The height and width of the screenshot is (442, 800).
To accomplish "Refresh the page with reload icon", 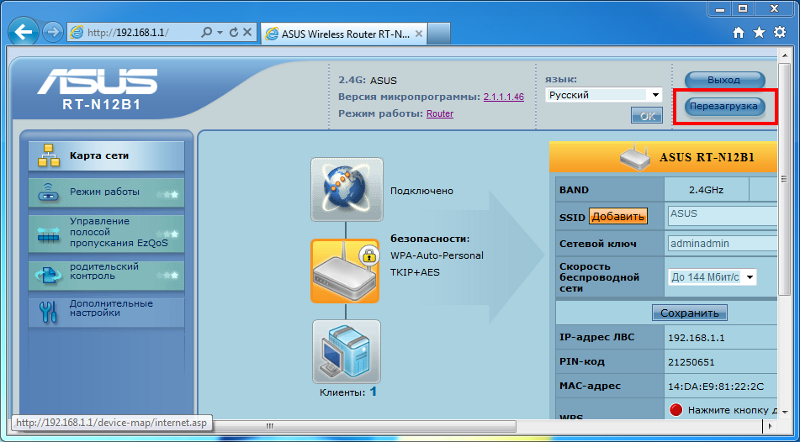I will (x=233, y=32).
